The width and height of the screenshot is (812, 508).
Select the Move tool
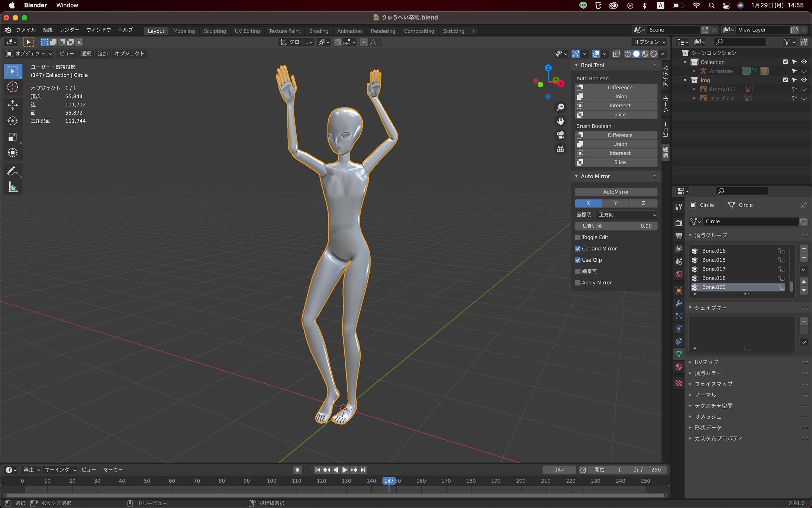click(x=13, y=105)
